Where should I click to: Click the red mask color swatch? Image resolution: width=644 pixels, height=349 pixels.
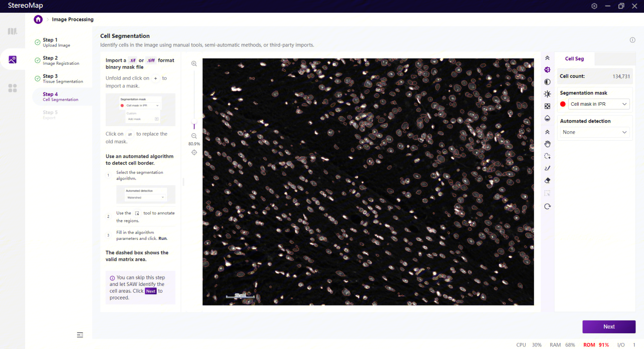click(x=563, y=104)
